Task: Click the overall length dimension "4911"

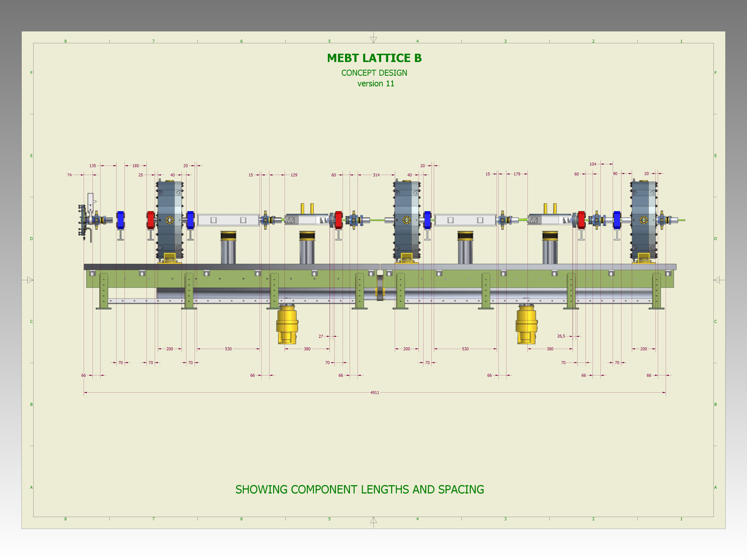Action: (x=375, y=393)
